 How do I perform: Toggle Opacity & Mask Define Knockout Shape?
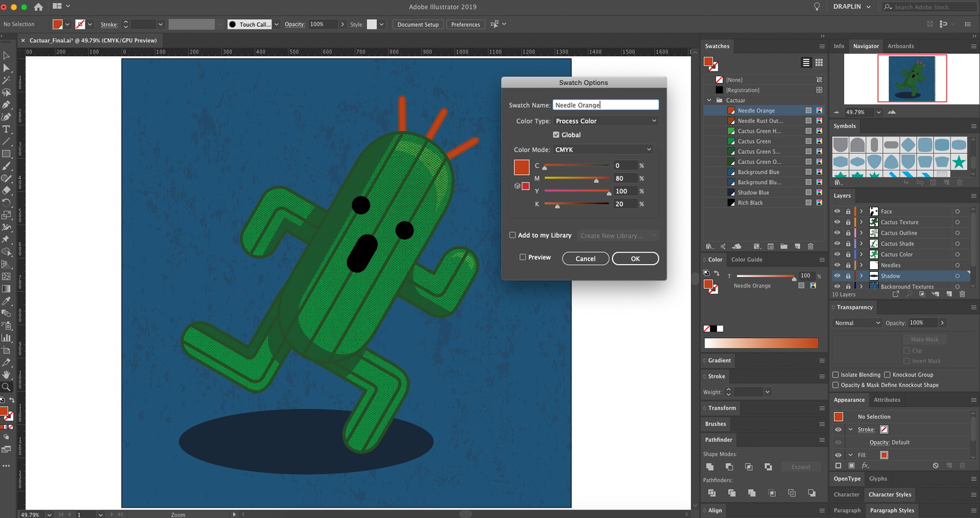tap(836, 385)
